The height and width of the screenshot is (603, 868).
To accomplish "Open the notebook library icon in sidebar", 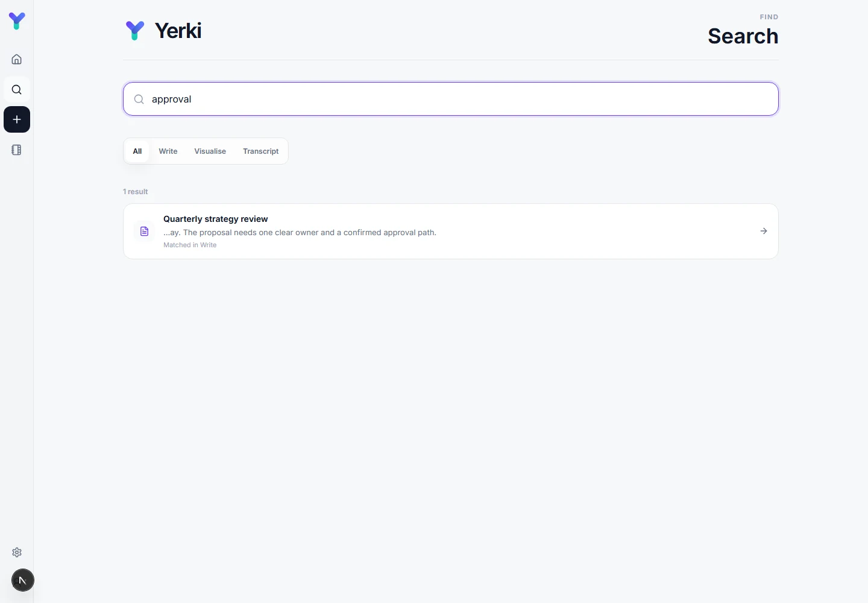I will pyautogui.click(x=17, y=150).
